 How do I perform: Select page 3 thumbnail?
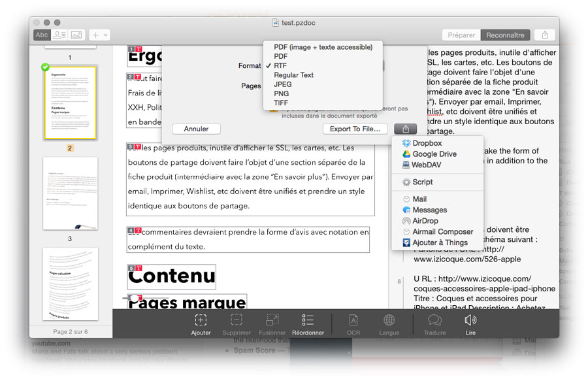(x=70, y=193)
